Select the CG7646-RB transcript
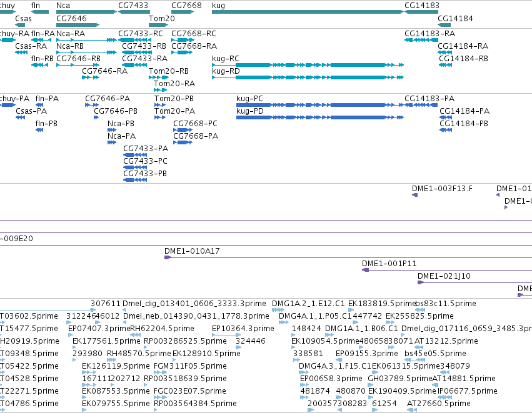This screenshot has height=413, width=532. pos(78,65)
